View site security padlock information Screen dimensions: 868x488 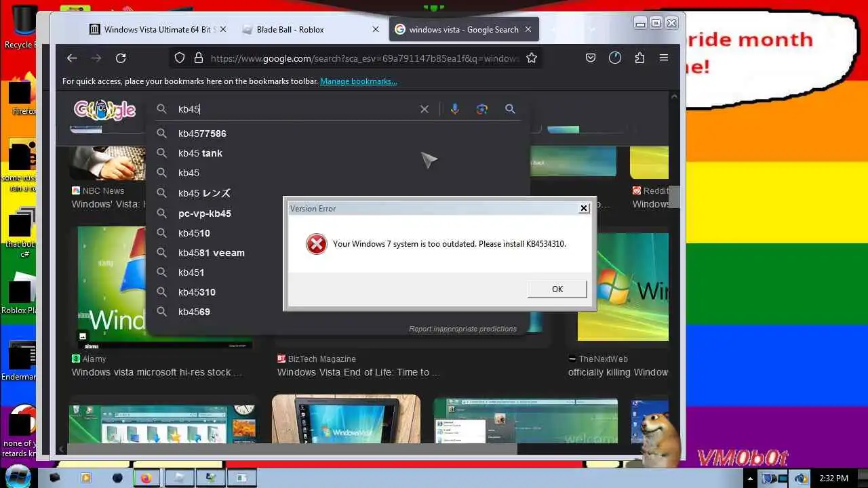coord(199,58)
